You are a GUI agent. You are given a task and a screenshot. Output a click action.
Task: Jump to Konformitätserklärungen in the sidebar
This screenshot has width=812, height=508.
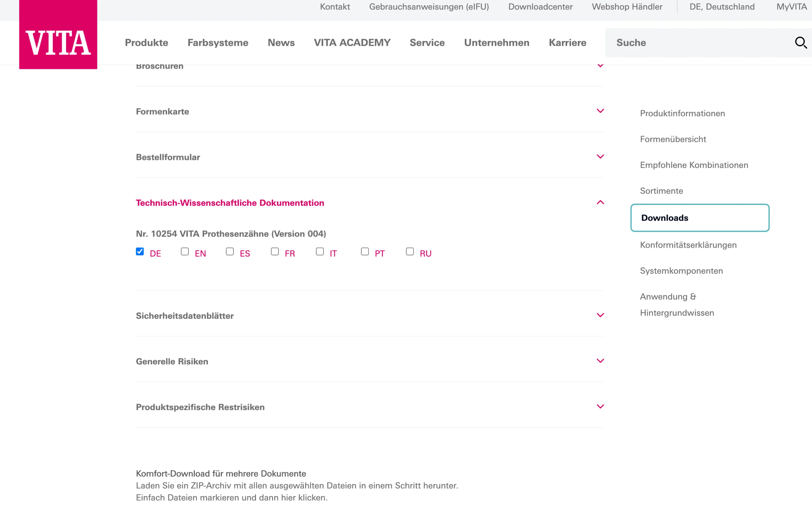(x=689, y=245)
